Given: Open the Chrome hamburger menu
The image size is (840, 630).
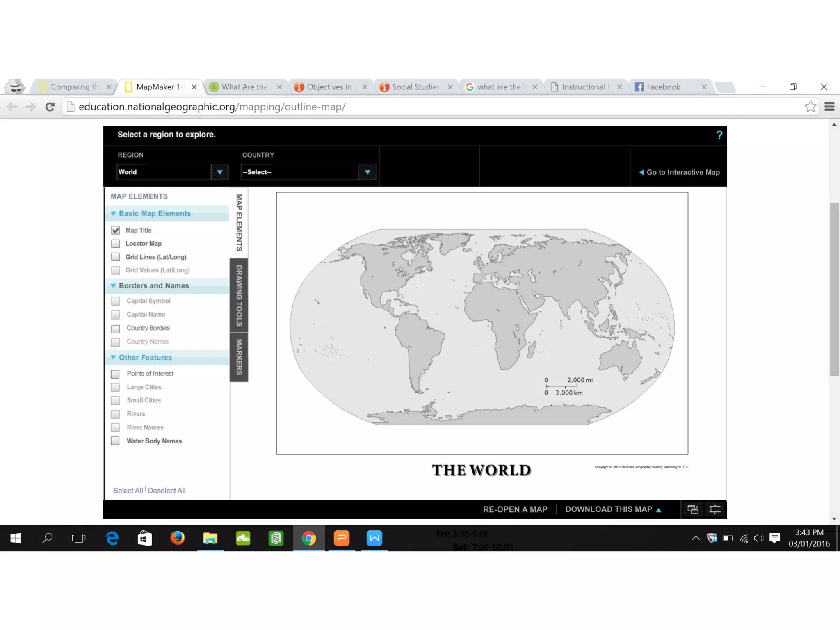Looking at the screenshot, I should (x=829, y=107).
